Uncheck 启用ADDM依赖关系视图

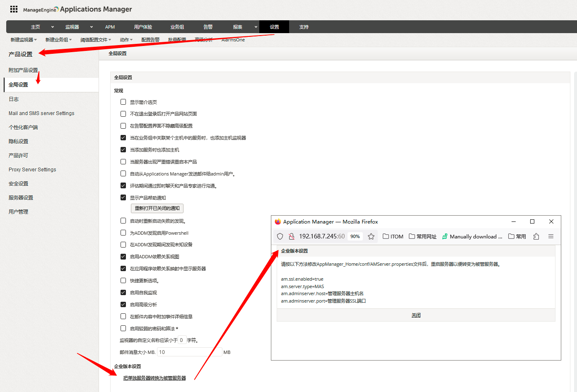pyautogui.click(x=123, y=257)
